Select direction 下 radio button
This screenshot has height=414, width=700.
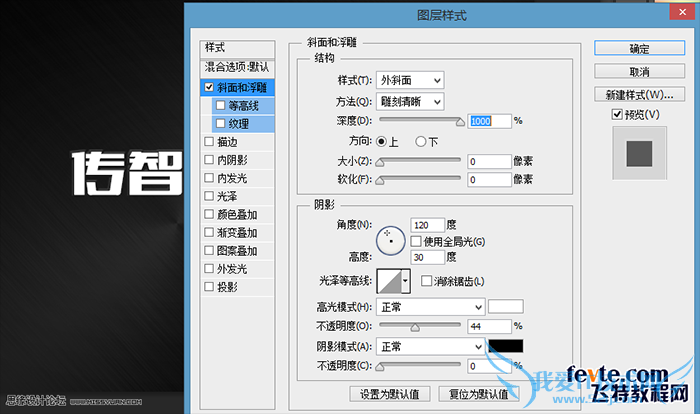[421, 142]
